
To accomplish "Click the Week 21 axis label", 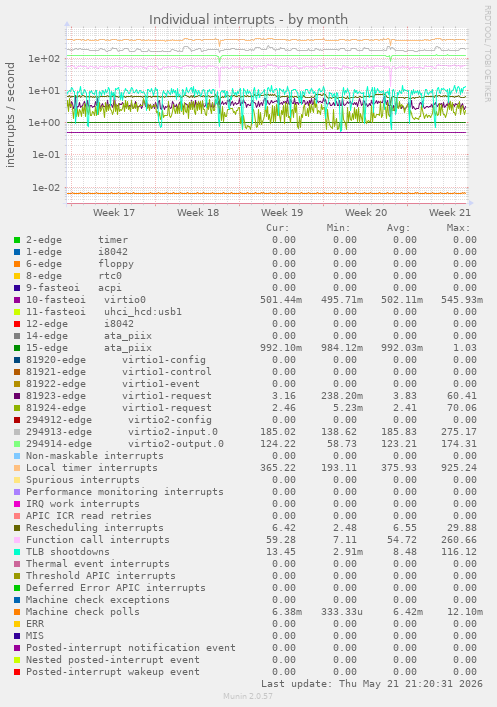I will 450,212.
